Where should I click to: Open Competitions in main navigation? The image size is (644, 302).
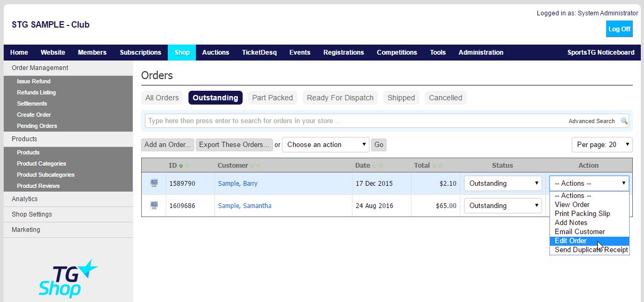pos(397,53)
